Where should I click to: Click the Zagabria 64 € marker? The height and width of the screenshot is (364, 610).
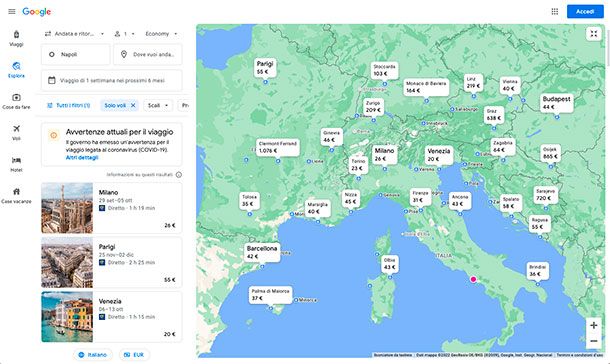[x=503, y=146]
